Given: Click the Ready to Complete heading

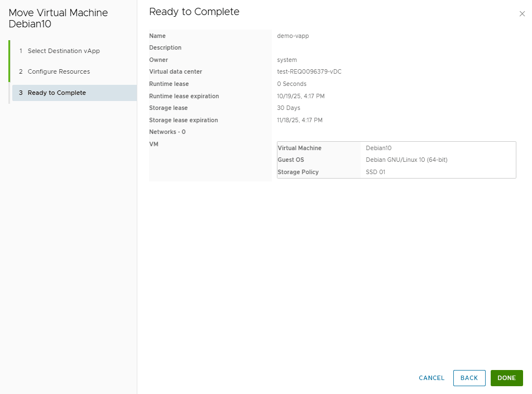Looking at the screenshot, I should [x=194, y=12].
